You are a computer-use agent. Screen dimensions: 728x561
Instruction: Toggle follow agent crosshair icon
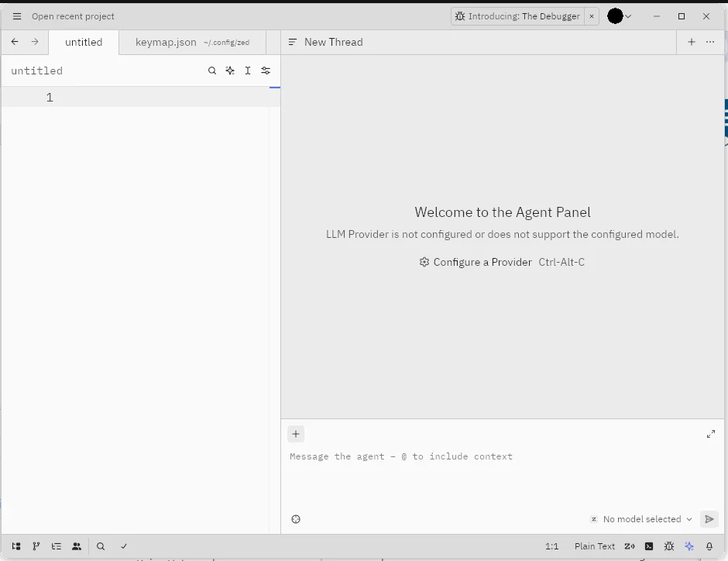pos(296,519)
